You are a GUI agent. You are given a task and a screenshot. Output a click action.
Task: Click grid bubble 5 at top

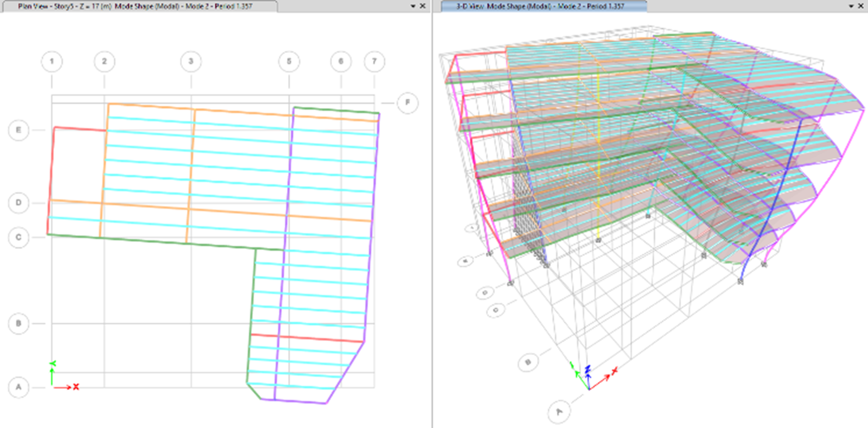[x=289, y=61]
